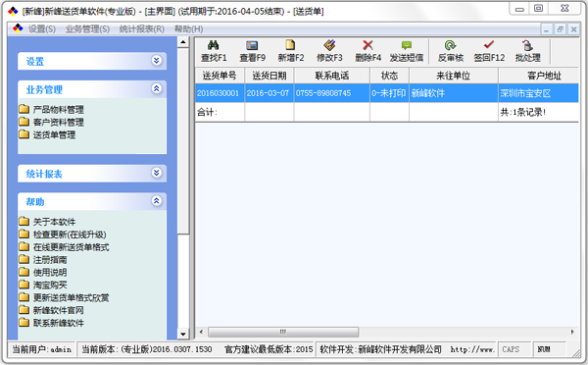Click table horizontal scrollbar thumb

(283, 332)
